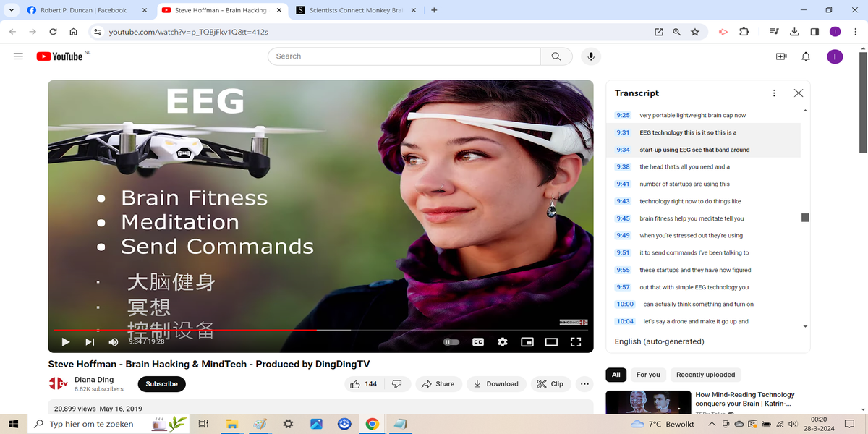Go to the browser home page
The width and height of the screenshot is (868, 434).
point(73,32)
